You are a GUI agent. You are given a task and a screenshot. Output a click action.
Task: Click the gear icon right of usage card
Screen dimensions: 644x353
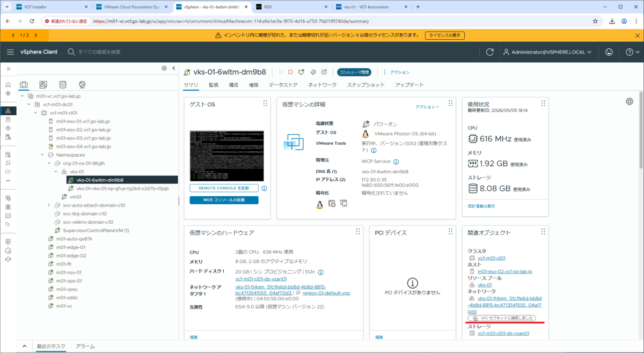630,101
